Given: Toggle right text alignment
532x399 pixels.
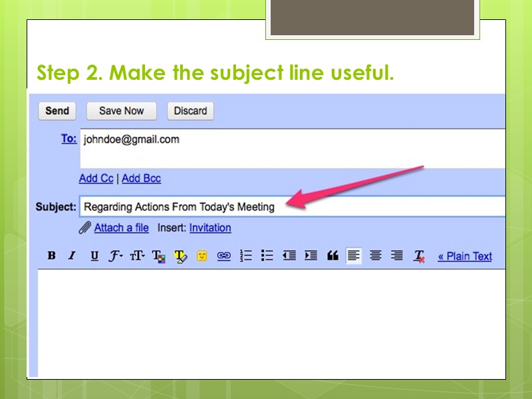Looking at the screenshot, I should coord(396,255).
